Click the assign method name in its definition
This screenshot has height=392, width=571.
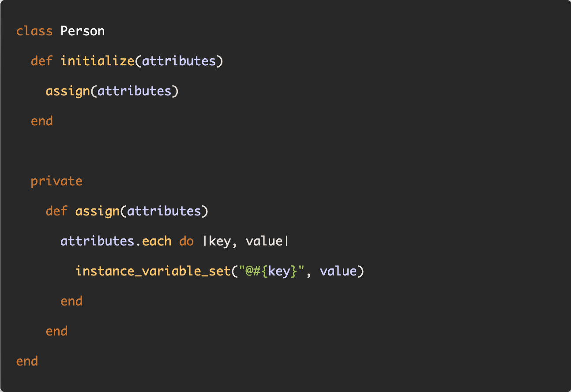(x=98, y=211)
